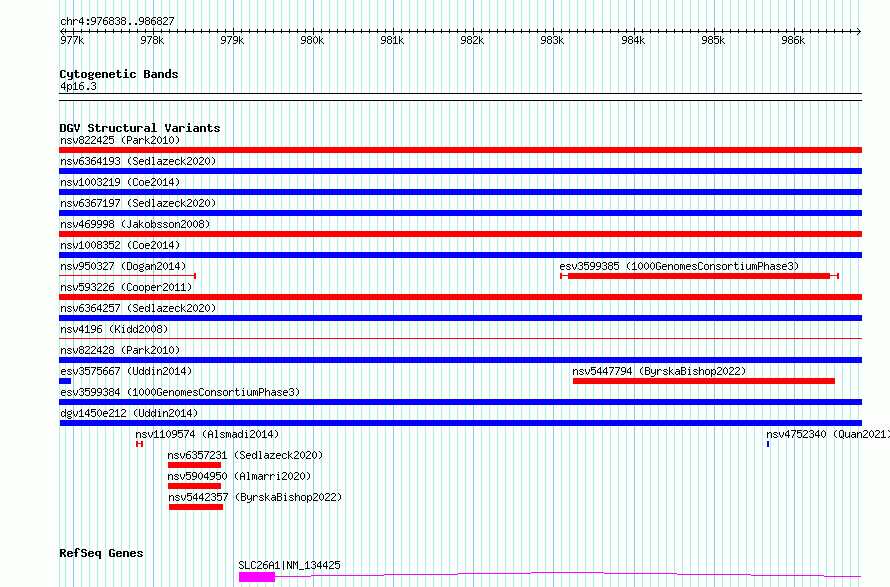
Task: Open nsv5442357 (ByrskaBishop2022) label
Action: point(255,497)
